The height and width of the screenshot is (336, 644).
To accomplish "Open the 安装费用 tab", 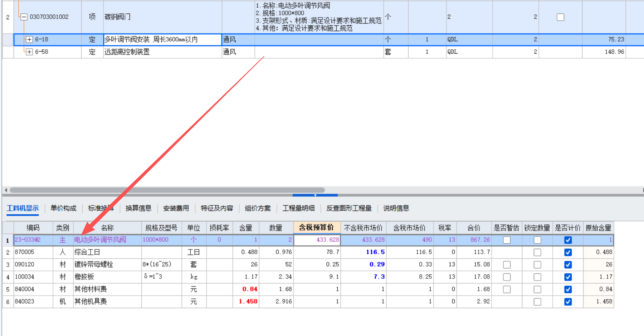I will (x=176, y=208).
